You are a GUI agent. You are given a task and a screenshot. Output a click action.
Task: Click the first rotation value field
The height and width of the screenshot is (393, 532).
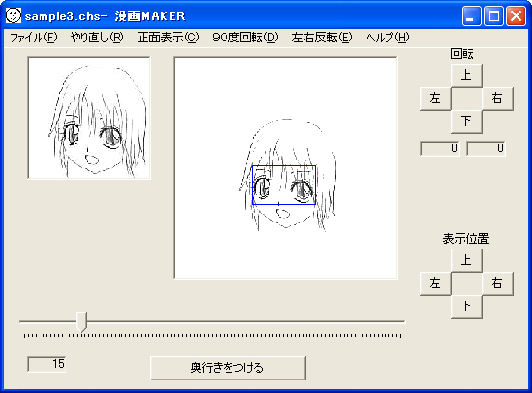(439, 148)
